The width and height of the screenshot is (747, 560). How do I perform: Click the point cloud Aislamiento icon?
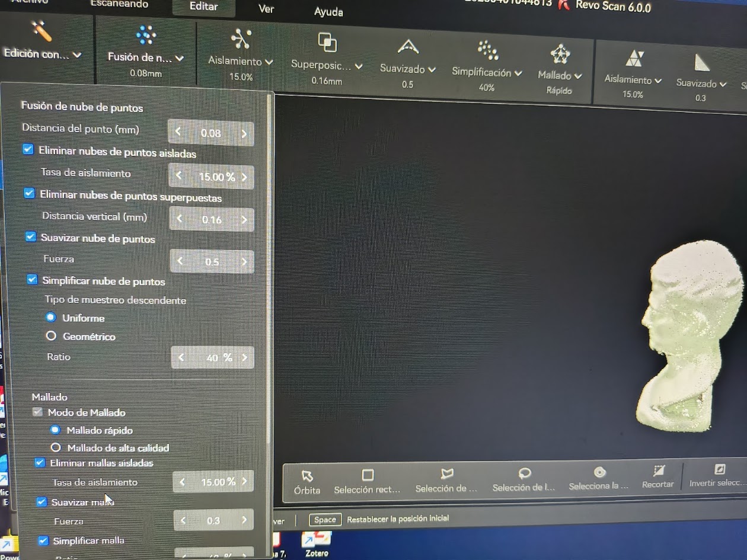coord(241,39)
